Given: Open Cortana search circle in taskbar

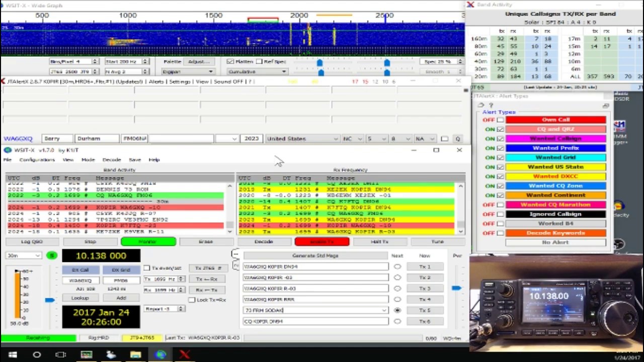Looking at the screenshot, I should [37, 354].
